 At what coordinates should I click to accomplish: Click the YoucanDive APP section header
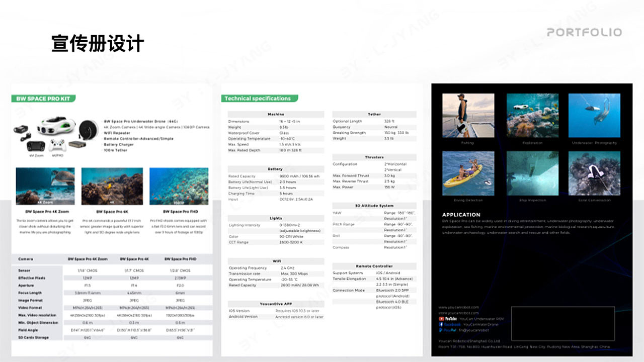pos(276,304)
